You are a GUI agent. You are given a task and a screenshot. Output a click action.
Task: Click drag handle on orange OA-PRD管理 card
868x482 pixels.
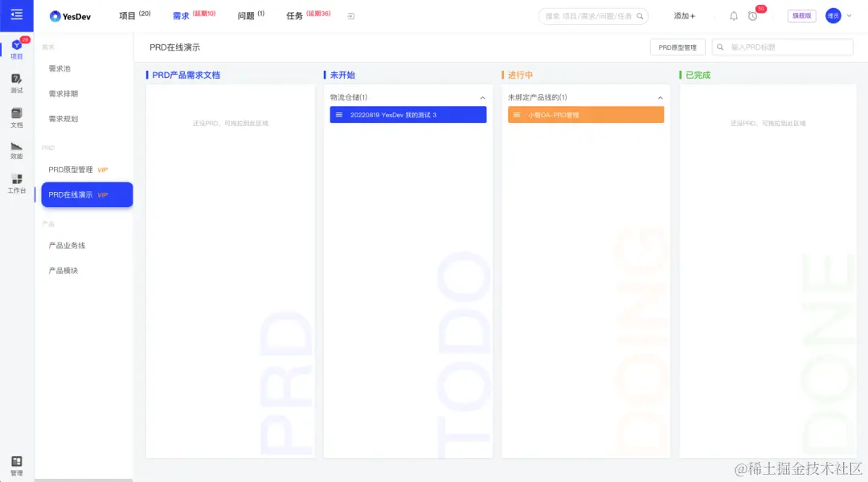[x=517, y=115]
